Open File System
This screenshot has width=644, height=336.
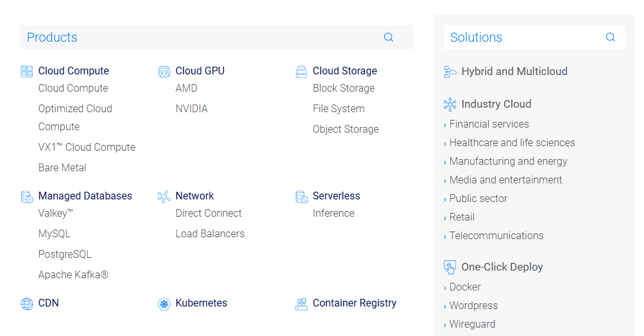pyautogui.click(x=339, y=109)
